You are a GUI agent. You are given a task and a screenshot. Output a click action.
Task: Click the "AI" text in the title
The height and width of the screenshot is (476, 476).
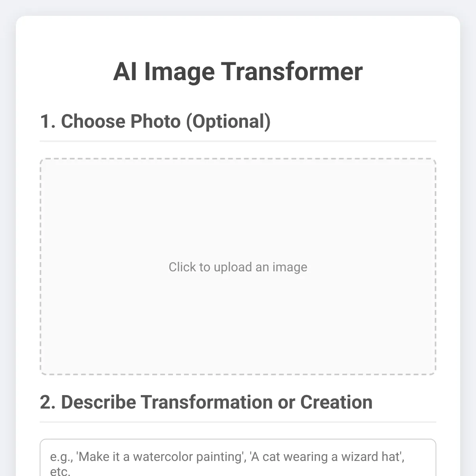coord(125,72)
